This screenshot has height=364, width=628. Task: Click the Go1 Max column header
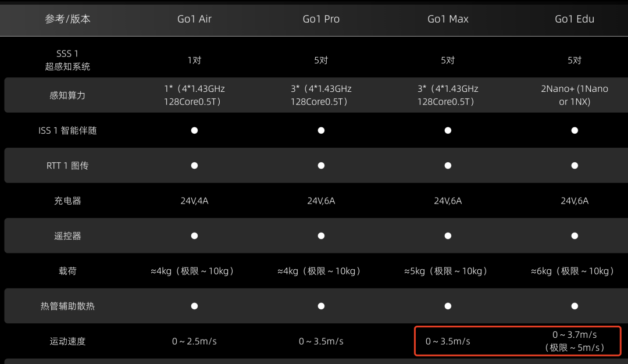click(x=448, y=19)
